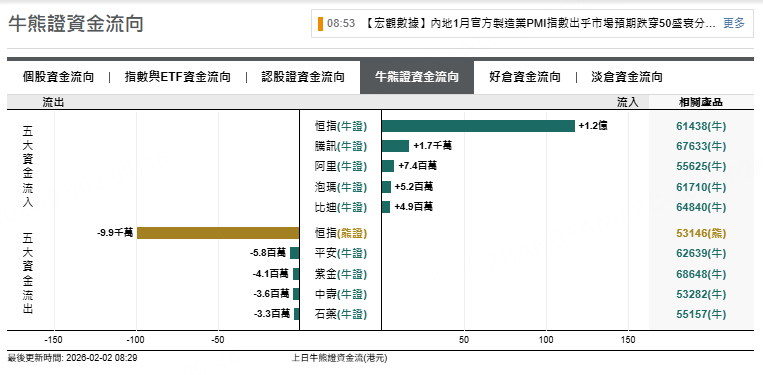Click the active 牛熊證資金流向 tab
The width and height of the screenshot is (763, 375).
click(417, 77)
